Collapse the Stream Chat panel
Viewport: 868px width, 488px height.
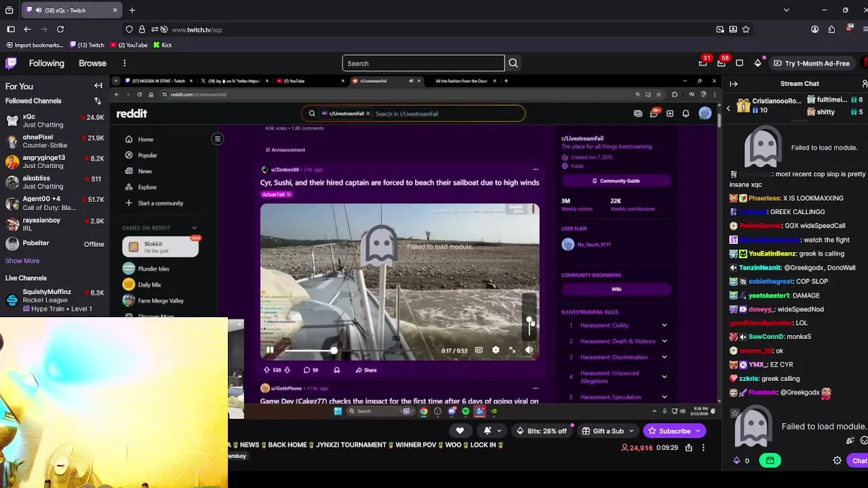pyautogui.click(x=734, y=84)
